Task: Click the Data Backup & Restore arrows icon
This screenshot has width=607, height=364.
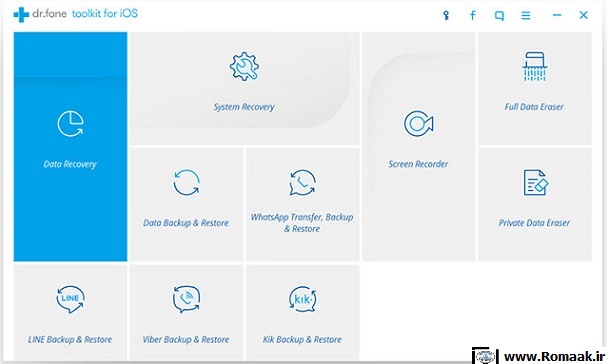Action: click(x=186, y=182)
